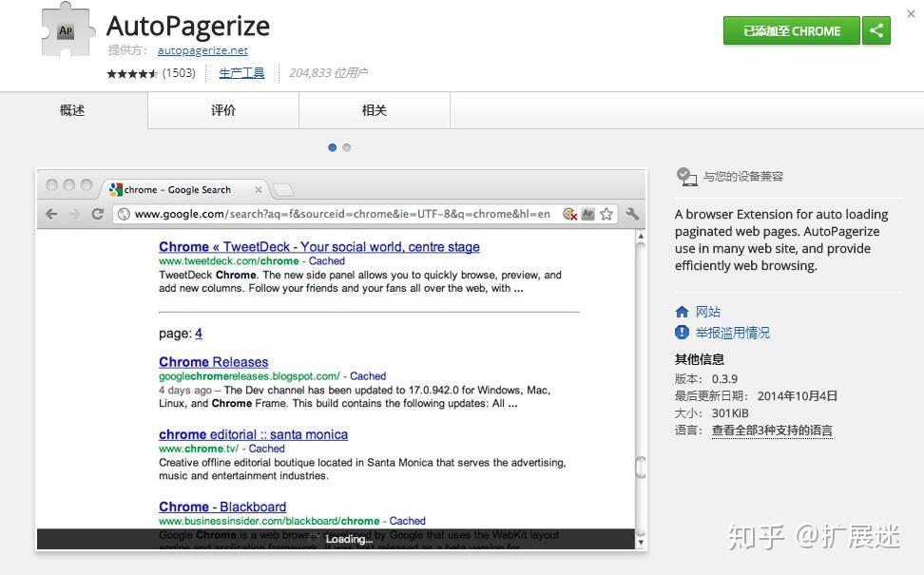
Task: Click the AP extension icon in the screenshot's address bar
Action: [587, 214]
